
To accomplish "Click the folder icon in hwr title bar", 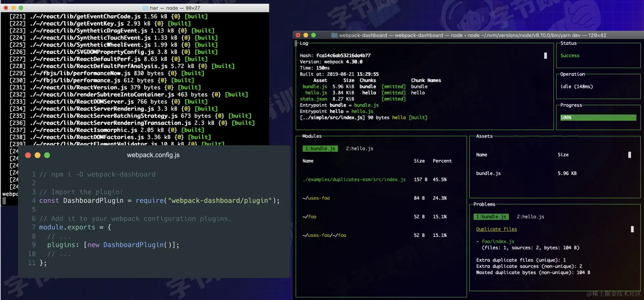I will (x=145, y=8).
